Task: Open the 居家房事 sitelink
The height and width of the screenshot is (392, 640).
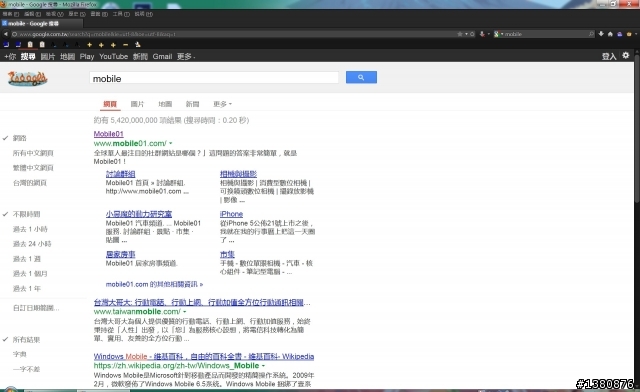Action: [120, 254]
